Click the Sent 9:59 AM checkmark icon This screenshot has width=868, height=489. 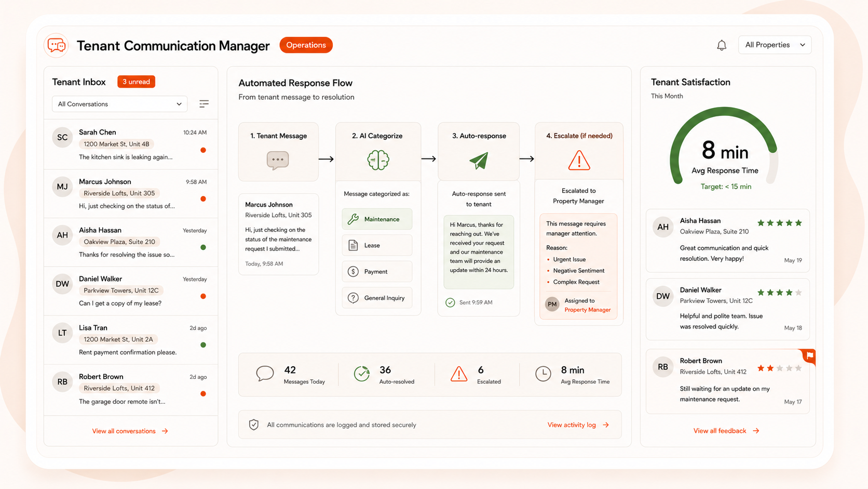pyautogui.click(x=450, y=302)
